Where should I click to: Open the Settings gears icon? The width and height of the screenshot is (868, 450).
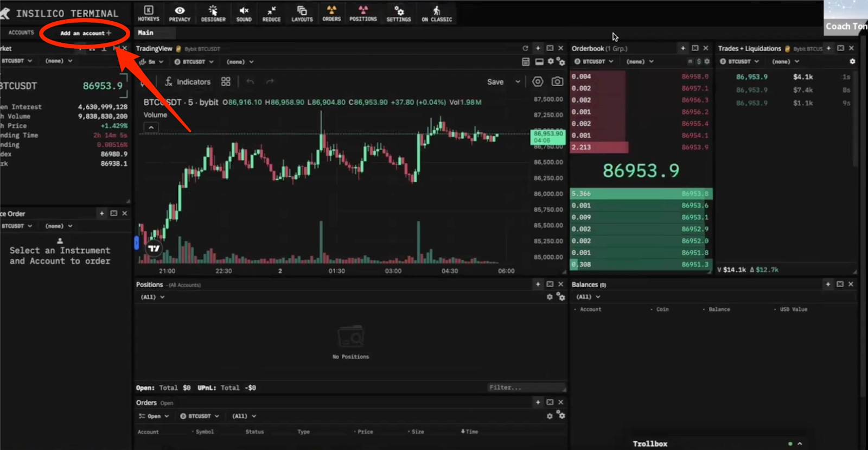click(x=399, y=14)
